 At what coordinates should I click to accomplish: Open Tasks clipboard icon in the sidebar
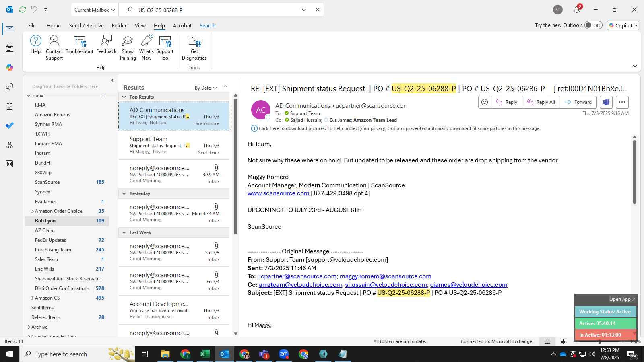(x=10, y=106)
